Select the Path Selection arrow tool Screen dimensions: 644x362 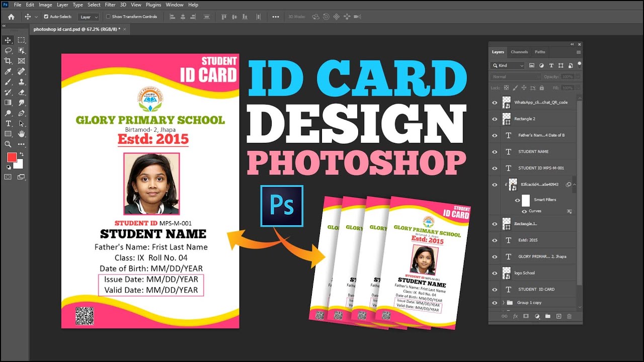pyautogui.click(x=22, y=124)
